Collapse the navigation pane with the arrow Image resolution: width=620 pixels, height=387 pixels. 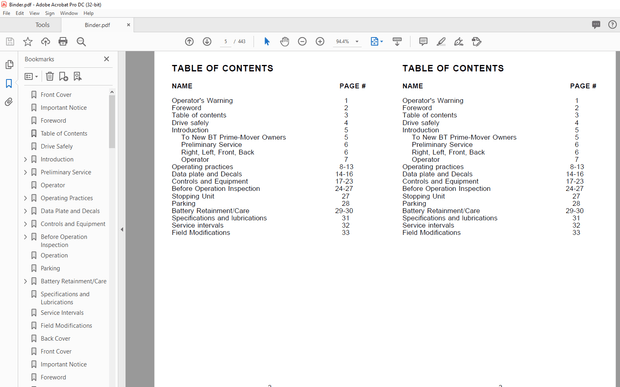point(122,229)
